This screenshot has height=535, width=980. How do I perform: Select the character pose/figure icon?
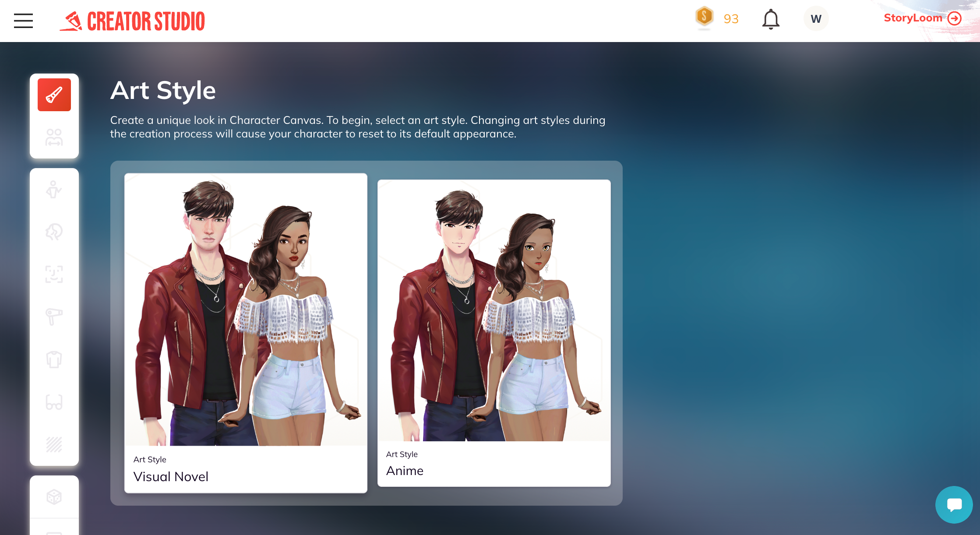54,191
